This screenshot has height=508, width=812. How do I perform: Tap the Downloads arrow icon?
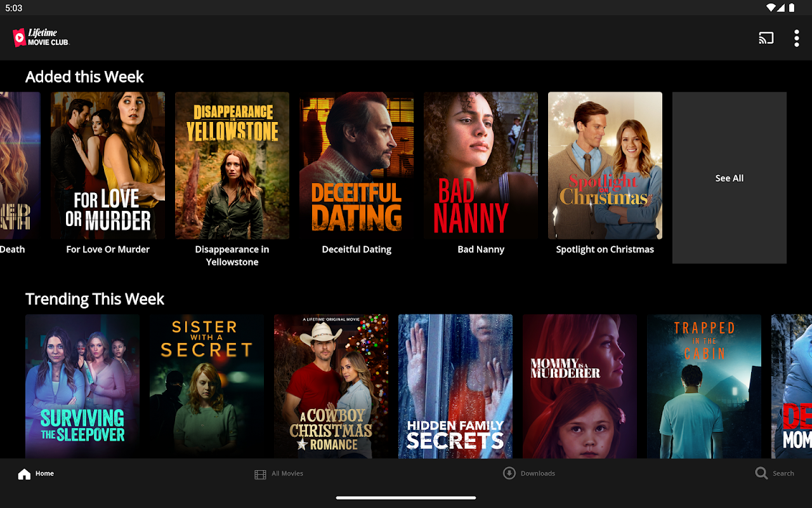(x=509, y=473)
